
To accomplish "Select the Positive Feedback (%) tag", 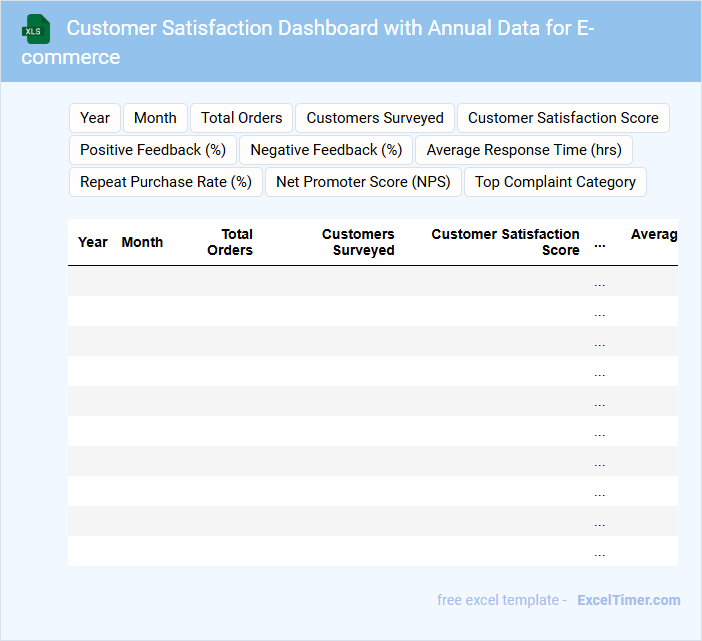I will click(x=153, y=150).
